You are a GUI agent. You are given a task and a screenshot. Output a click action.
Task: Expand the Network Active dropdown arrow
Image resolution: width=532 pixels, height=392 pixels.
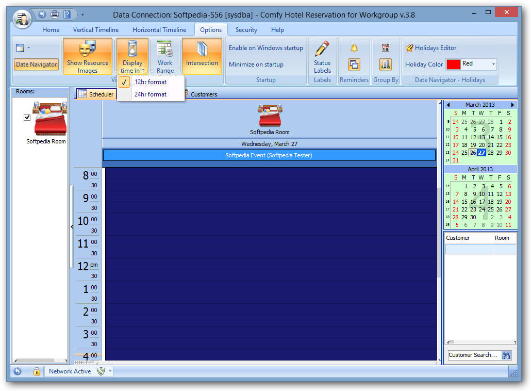[110, 371]
